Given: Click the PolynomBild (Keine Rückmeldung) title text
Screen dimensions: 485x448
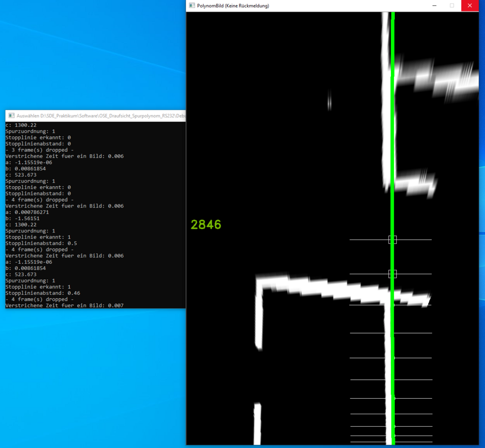Looking at the screenshot, I should (x=233, y=5).
